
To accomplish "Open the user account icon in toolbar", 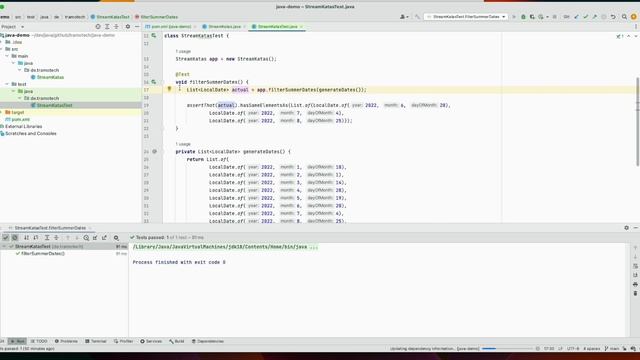I will (404, 17).
